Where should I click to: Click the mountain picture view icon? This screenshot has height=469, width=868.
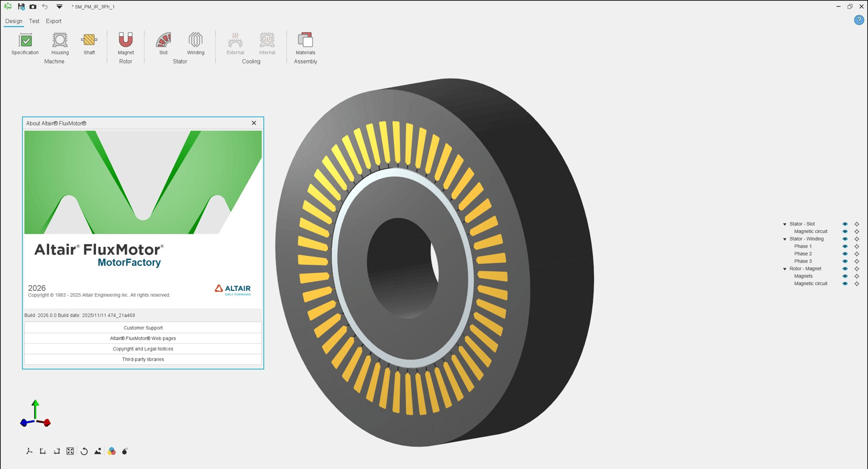point(98,451)
